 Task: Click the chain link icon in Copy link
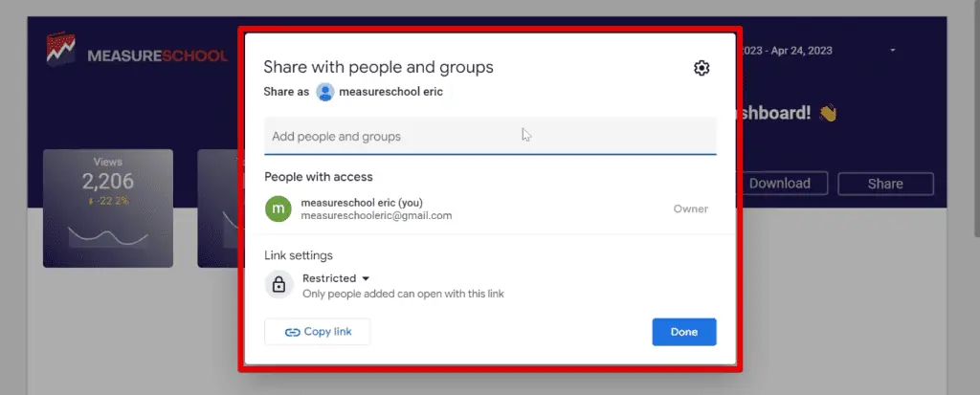(x=292, y=333)
